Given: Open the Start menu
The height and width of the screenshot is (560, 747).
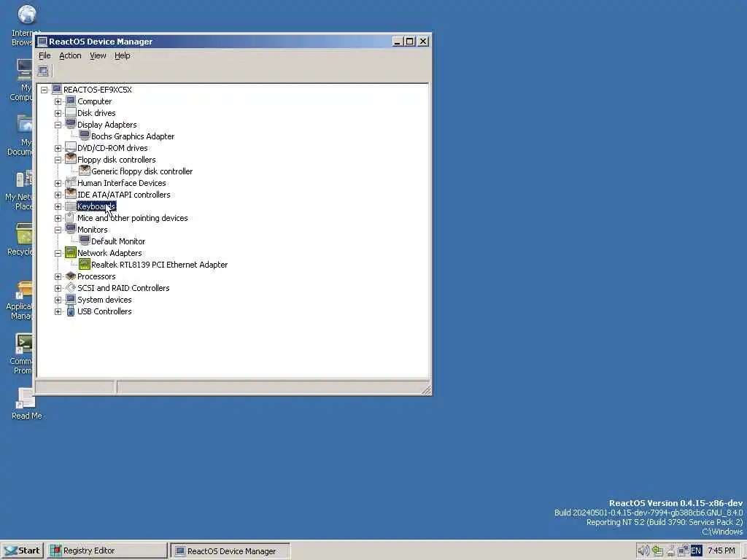Looking at the screenshot, I should 23,551.
